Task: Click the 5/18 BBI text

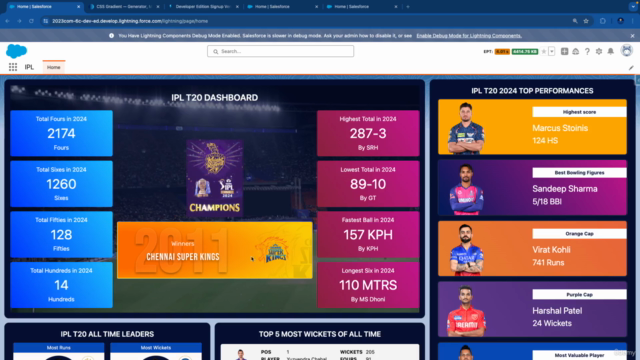Action: (x=547, y=202)
